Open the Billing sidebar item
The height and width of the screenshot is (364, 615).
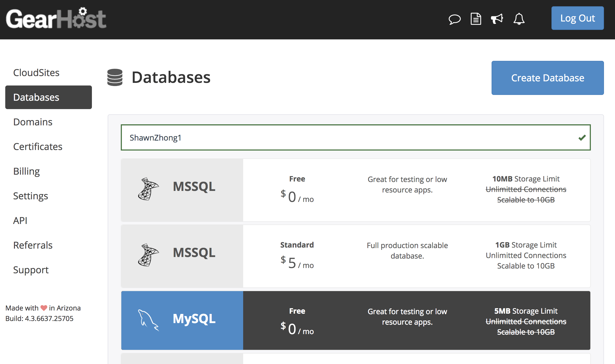pyautogui.click(x=27, y=171)
